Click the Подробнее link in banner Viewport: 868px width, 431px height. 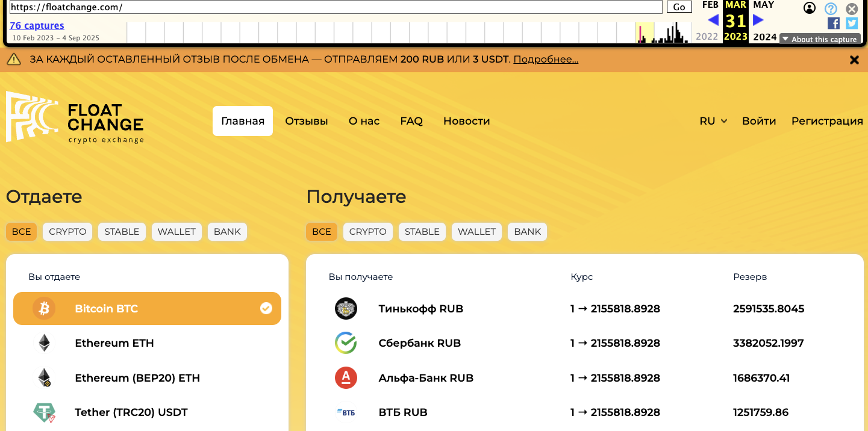(546, 60)
